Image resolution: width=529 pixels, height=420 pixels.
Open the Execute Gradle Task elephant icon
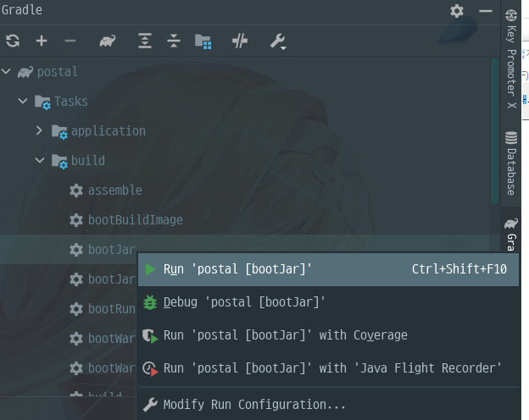[108, 41]
